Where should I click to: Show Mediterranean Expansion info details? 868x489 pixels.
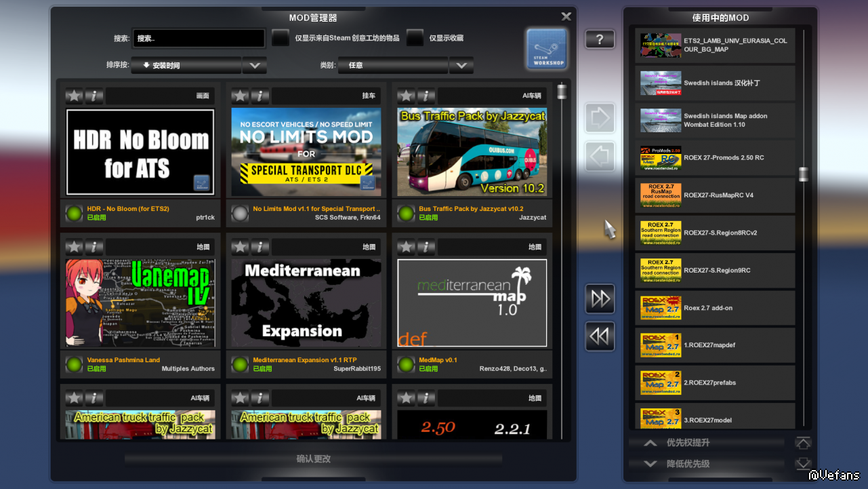(260, 247)
